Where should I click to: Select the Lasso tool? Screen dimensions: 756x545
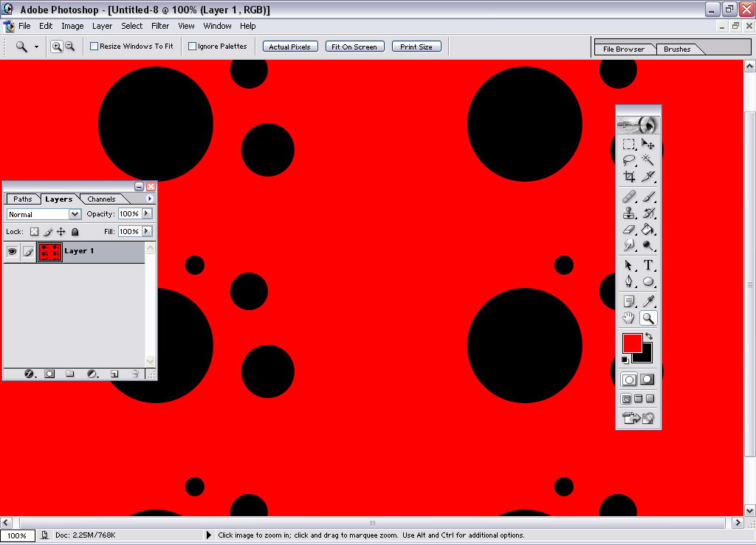point(629,160)
